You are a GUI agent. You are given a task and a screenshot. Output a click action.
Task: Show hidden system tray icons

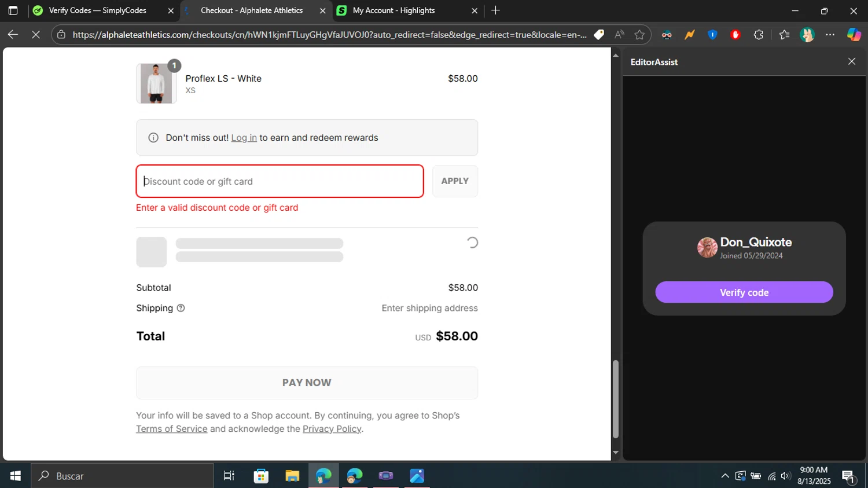click(725, 476)
